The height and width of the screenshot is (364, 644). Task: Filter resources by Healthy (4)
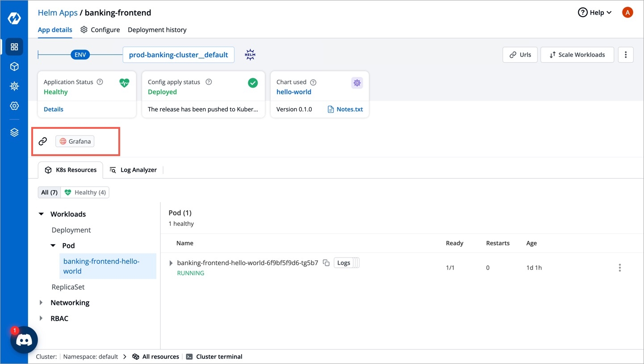[85, 192]
